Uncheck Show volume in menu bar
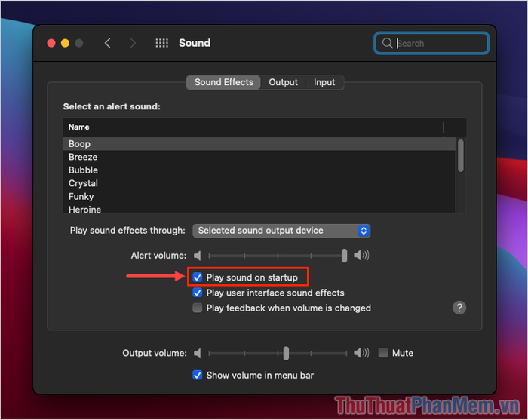 point(198,375)
